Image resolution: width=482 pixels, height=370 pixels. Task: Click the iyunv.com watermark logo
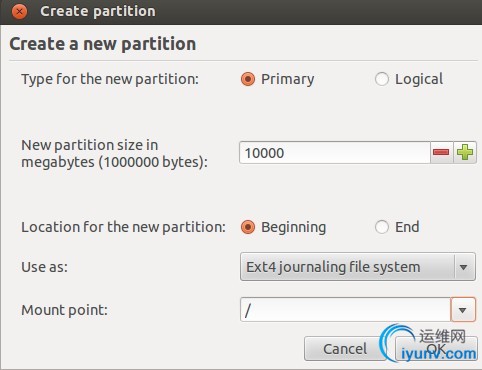tap(429, 344)
